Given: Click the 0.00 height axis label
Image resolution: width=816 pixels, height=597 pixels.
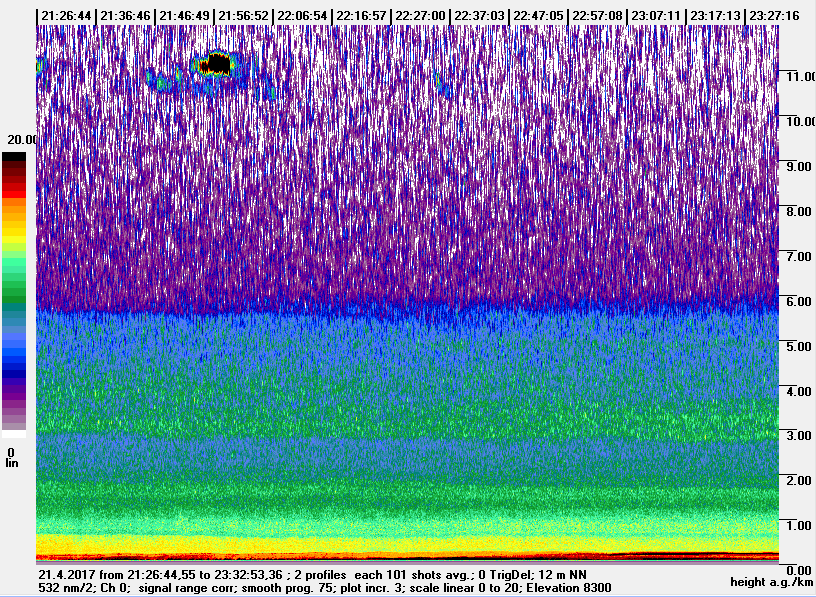Looking at the screenshot, I should [798, 570].
